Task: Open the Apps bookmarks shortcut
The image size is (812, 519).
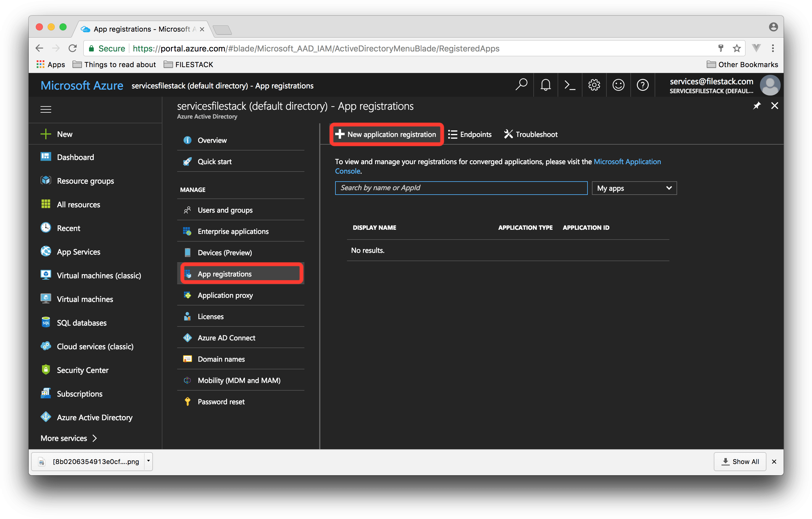Action: [x=51, y=64]
